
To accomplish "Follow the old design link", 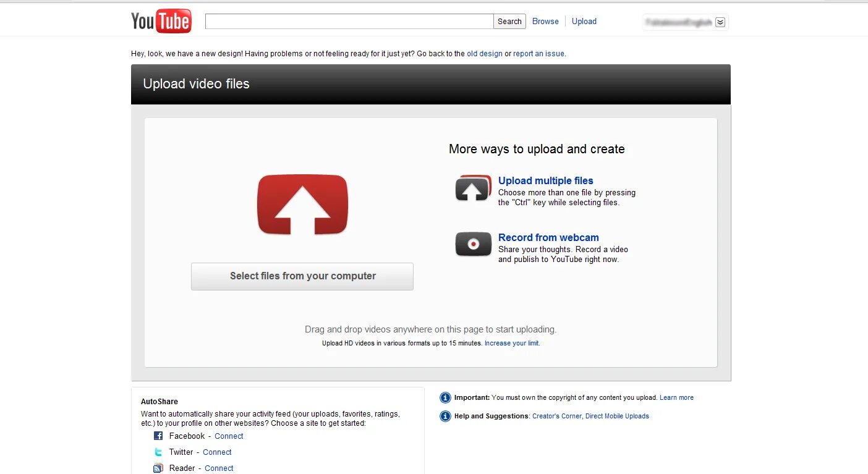I will (x=485, y=54).
